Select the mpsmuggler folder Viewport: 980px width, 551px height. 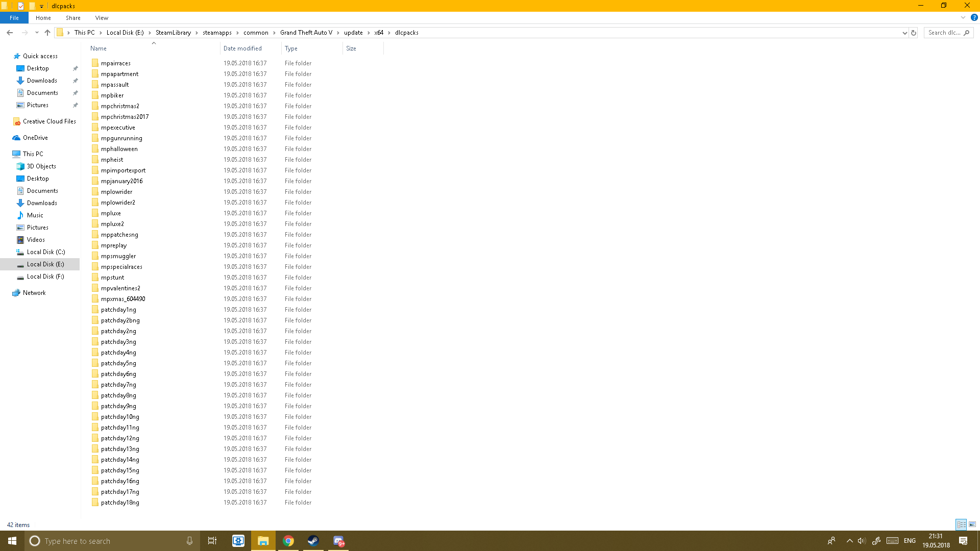(118, 256)
